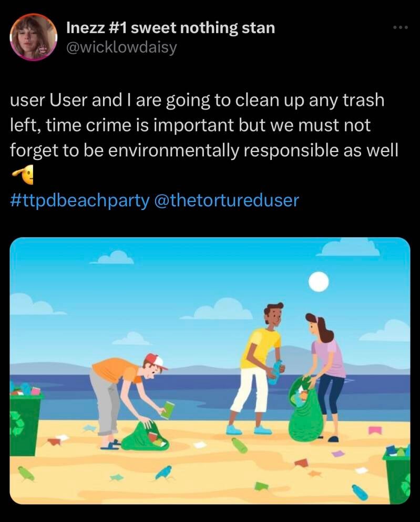Click the green bag on sand near capped man
This screenshot has width=420, height=522.
tap(145, 436)
